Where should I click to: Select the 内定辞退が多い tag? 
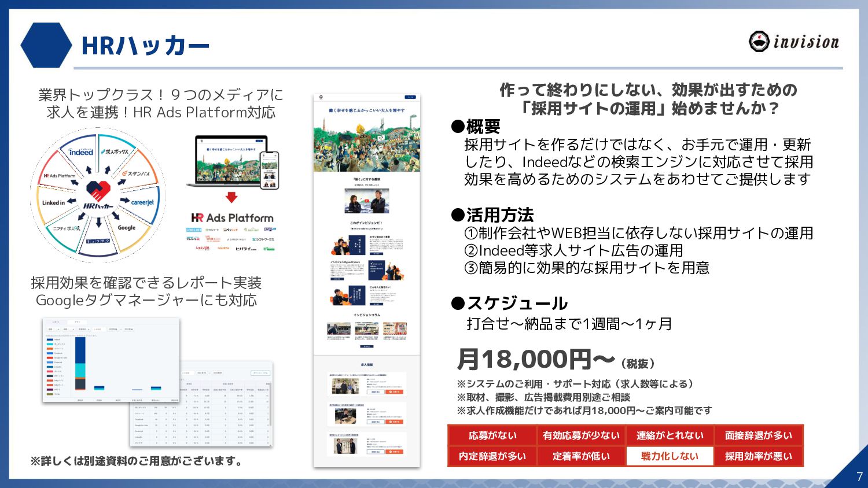(492, 456)
